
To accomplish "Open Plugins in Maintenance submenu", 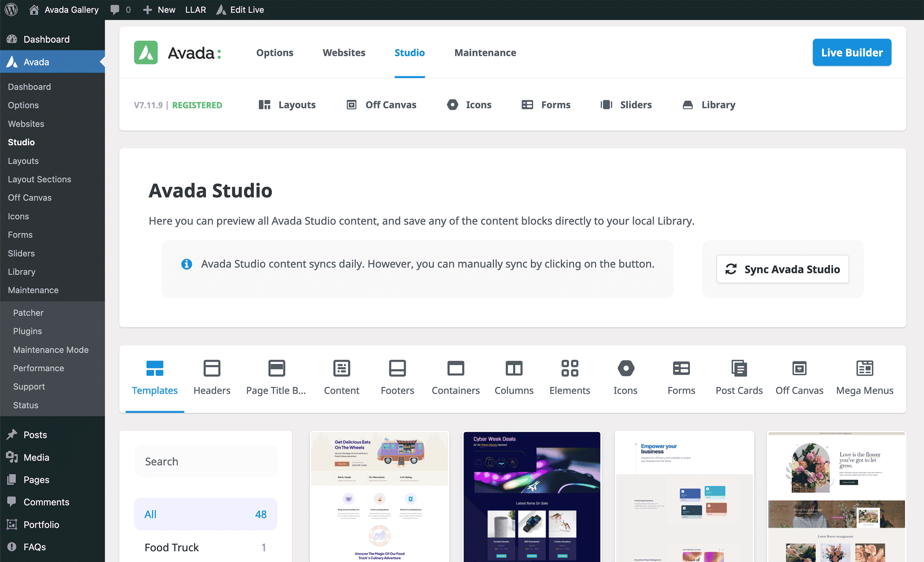I will (27, 331).
